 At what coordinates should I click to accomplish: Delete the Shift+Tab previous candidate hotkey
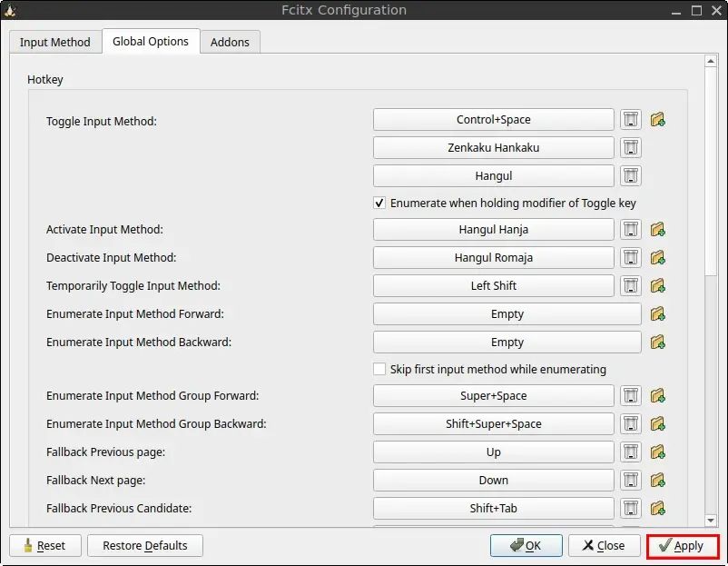point(631,509)
